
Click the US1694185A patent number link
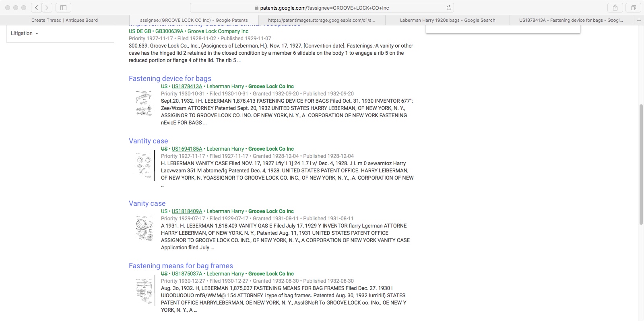pyautogui.click(x=187, y=149)
